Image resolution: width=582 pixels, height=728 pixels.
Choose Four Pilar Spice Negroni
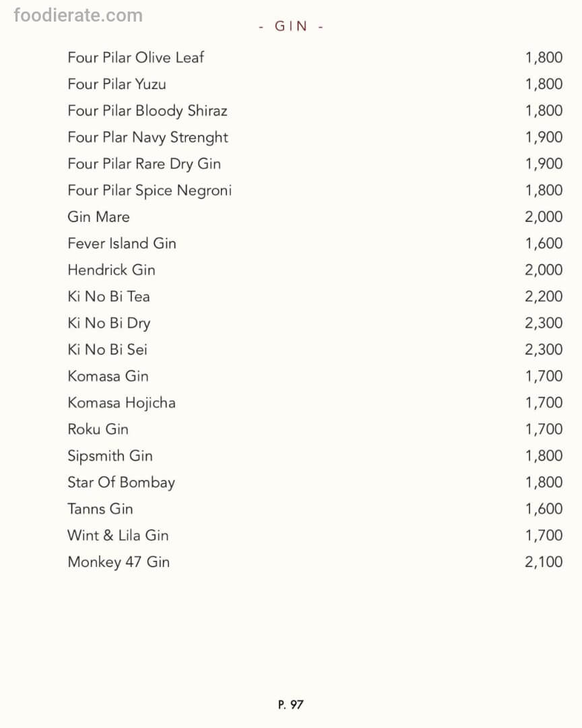coord(150,191)
